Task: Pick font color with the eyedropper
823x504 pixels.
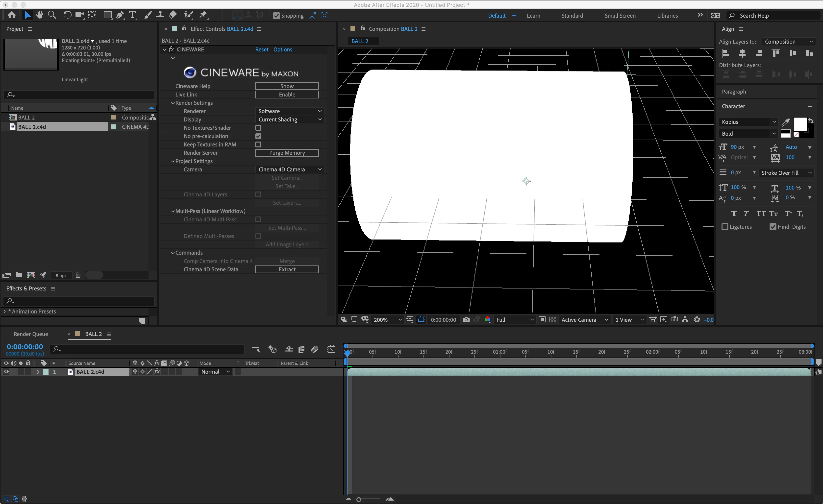Action: coord(786,122)
